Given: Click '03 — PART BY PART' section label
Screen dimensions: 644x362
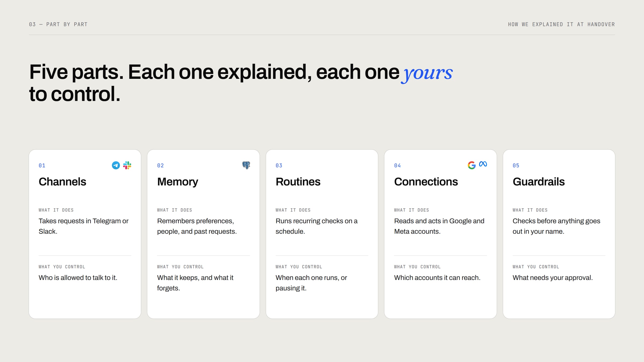Looking at the screenshot, I should pyautogui.click(x=58, y=24).
